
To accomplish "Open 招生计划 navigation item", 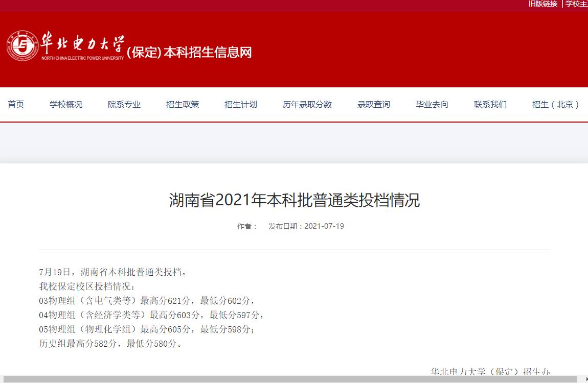I will pyautogui.click(x=241, y=105).
